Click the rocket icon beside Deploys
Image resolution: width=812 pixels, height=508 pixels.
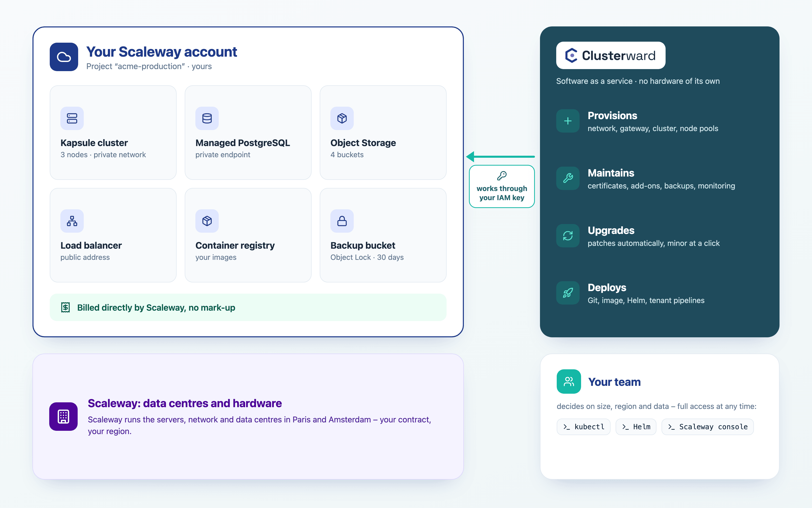568,293
